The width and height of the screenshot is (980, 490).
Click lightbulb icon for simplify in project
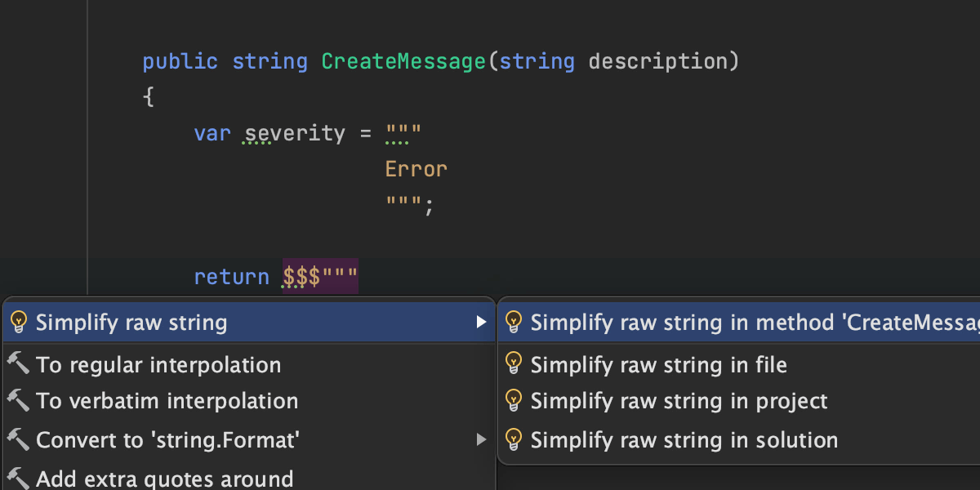(513, 401)
